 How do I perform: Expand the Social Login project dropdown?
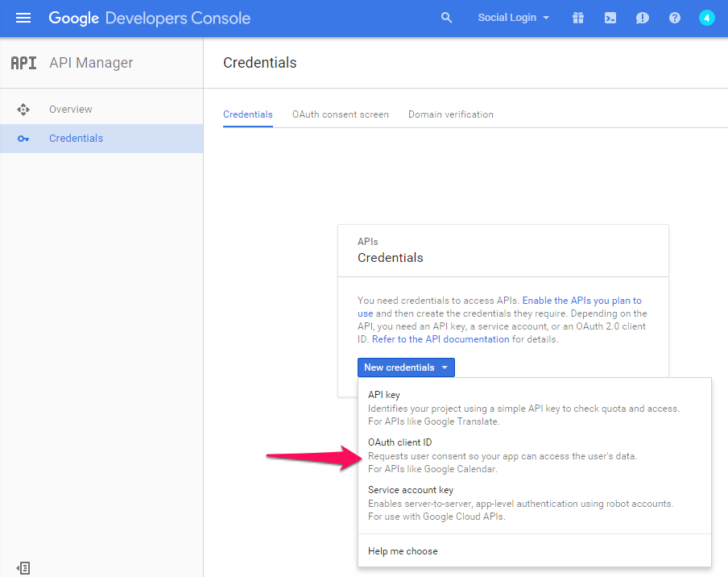[514, 18]
